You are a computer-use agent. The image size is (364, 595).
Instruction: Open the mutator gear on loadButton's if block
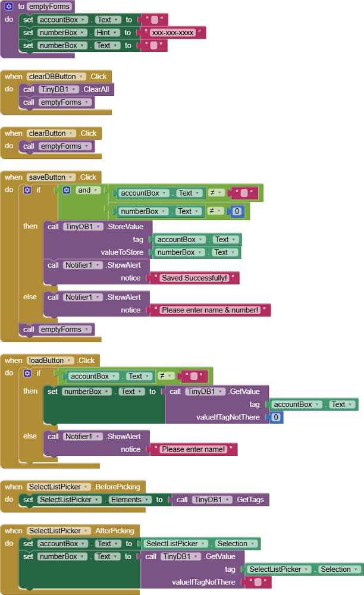[27, 373]
